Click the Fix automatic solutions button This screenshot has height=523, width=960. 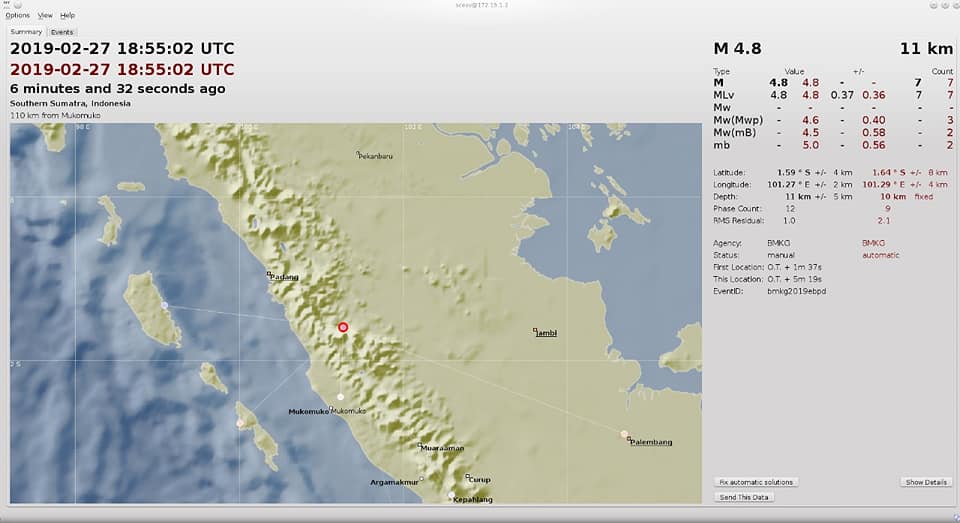click(756, 482)
